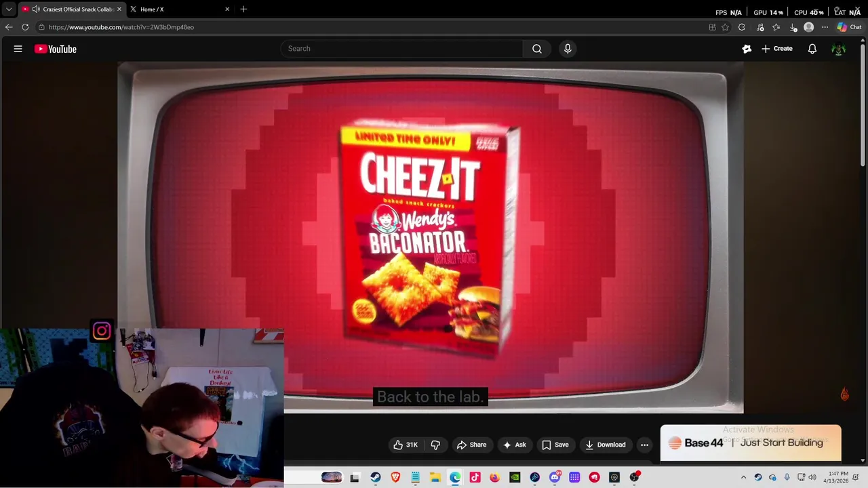Open Edge downloads panel
Image resolution: width=868 pixels, height=488 pixels.
793,27
